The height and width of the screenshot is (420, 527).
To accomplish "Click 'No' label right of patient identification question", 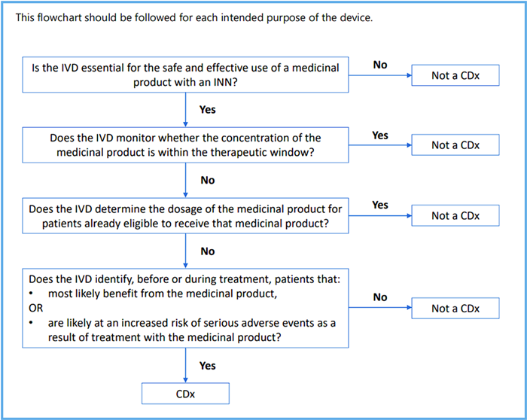I will [x=380, y=297].
